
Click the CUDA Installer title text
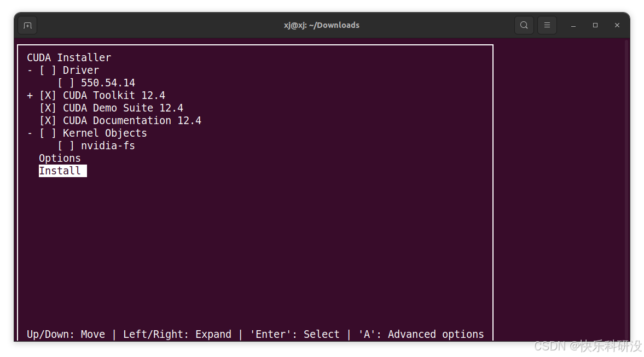point(69,57)
